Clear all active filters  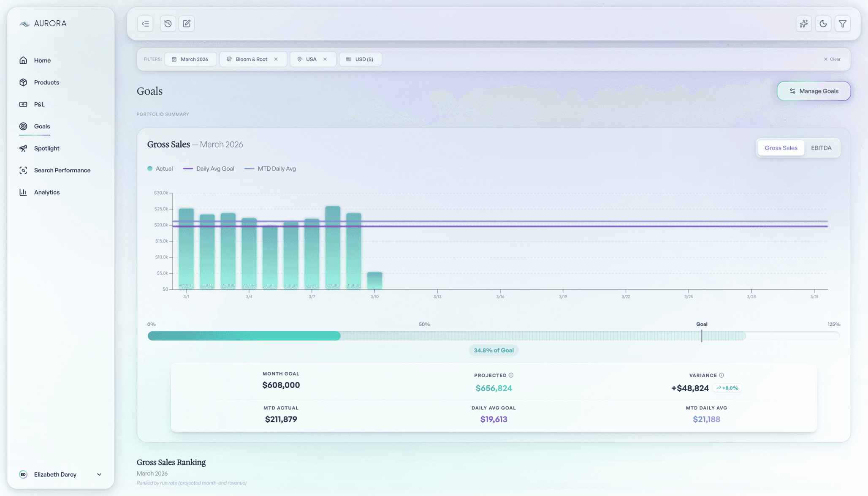(832, 59)
